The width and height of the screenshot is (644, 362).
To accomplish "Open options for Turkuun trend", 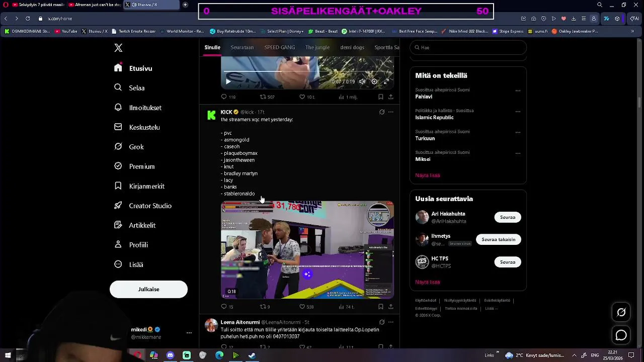I will pyautogui.click(x=518, y=133).
